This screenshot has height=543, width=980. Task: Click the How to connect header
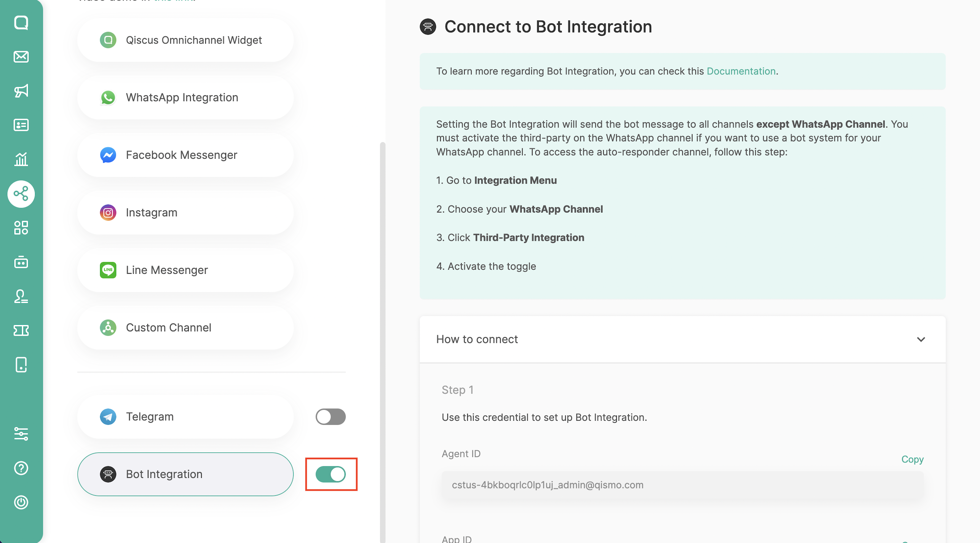pos(477,339)
